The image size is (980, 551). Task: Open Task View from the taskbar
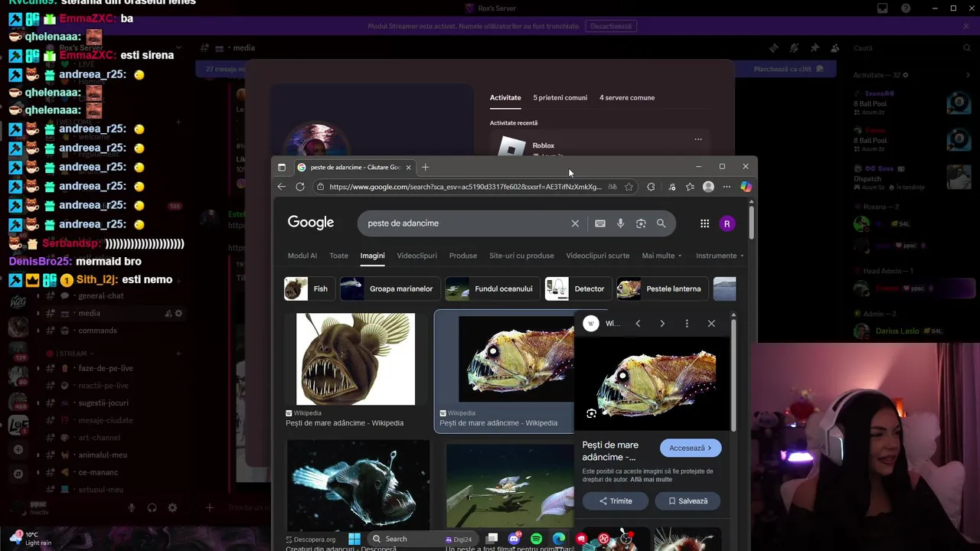492,539
